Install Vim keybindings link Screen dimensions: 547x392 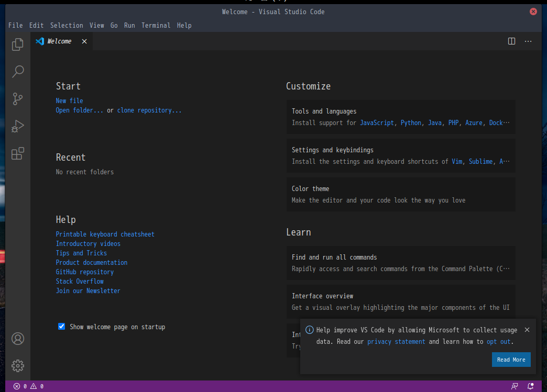457,161
